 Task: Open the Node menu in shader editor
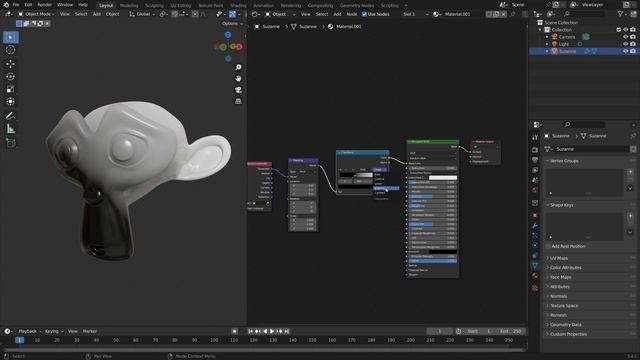(351, 14)
